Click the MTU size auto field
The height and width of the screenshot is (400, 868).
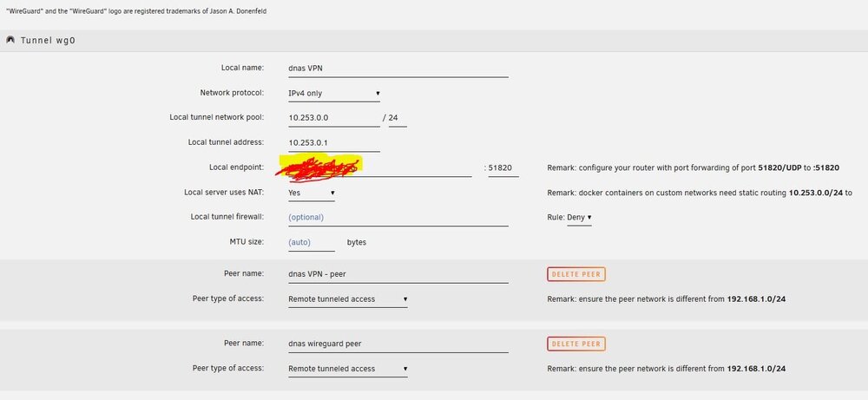coord(311,242)
